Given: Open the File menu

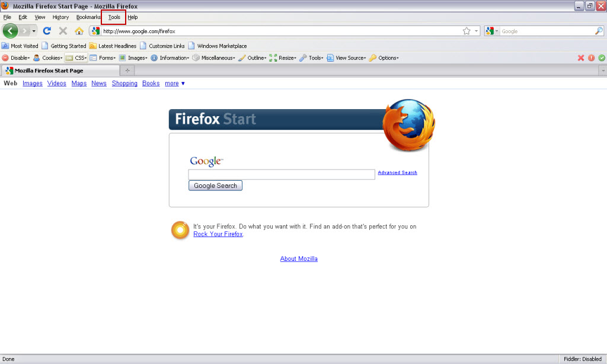Looking at the screenshot, I should 7,17.
